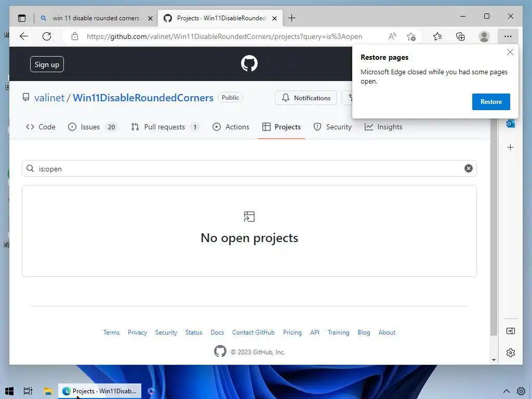Image resolution: width=532 pixels, height=399 pixels.
Task: Click the Edge tab actions menu icon
Action: coord(22,18)
